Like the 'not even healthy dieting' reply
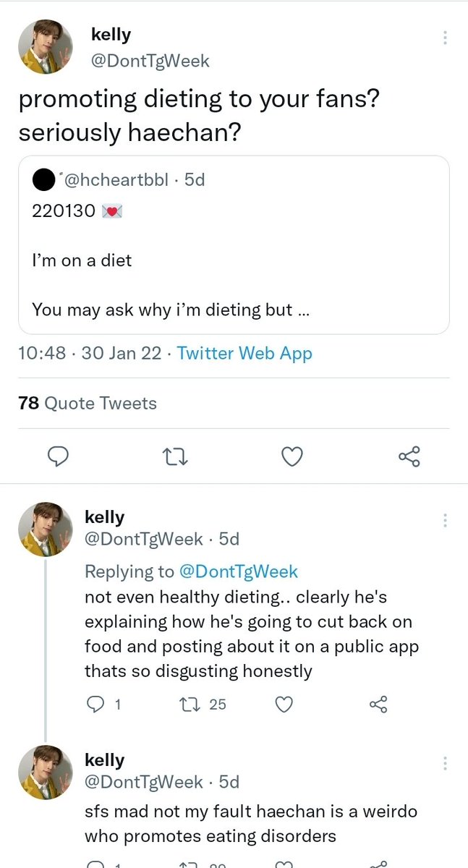This screenshot has width=468, height=868. pyautogui.click(x=285, y=704)
